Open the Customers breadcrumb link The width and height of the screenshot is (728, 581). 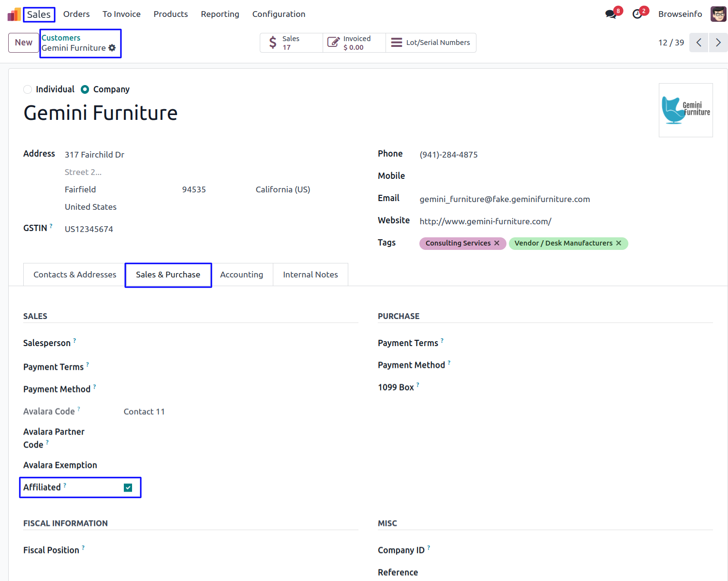pos(61,38)
